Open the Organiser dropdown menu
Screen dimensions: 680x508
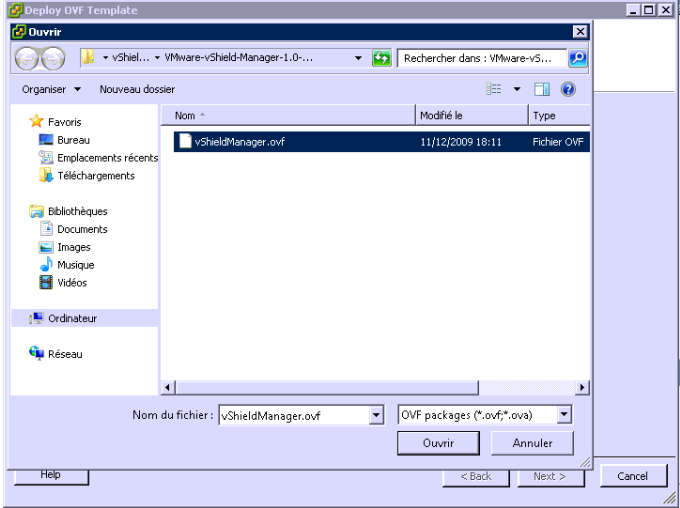click(51, 90)
